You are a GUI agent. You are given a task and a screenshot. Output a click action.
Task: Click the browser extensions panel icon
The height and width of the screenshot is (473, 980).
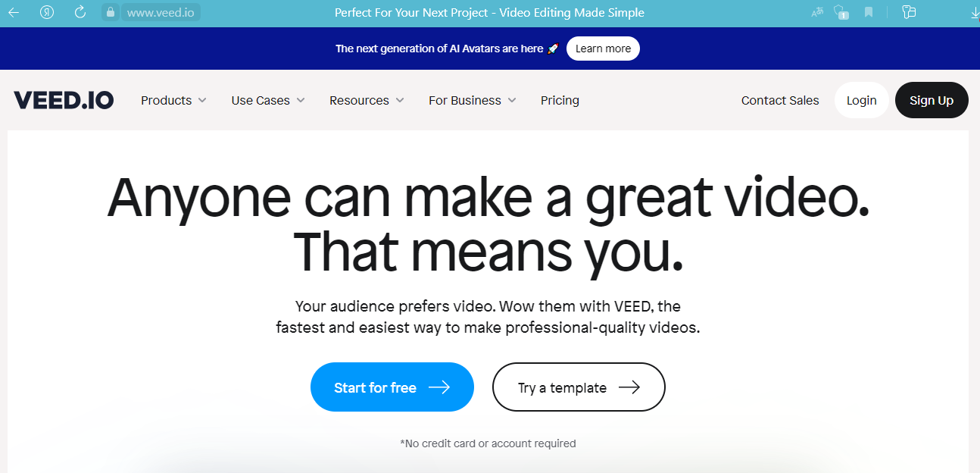point(910,12)
